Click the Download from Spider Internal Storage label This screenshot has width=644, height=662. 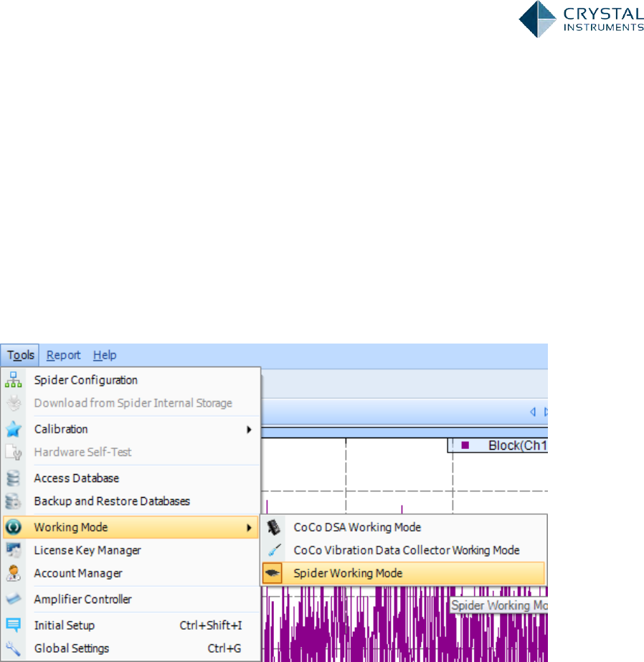(x=133, y=403)
